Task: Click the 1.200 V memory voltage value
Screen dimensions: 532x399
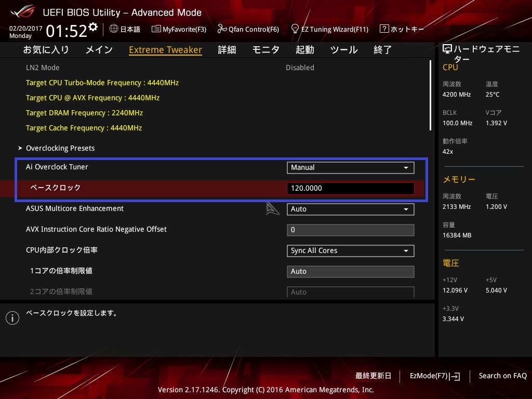Action: 496,207
